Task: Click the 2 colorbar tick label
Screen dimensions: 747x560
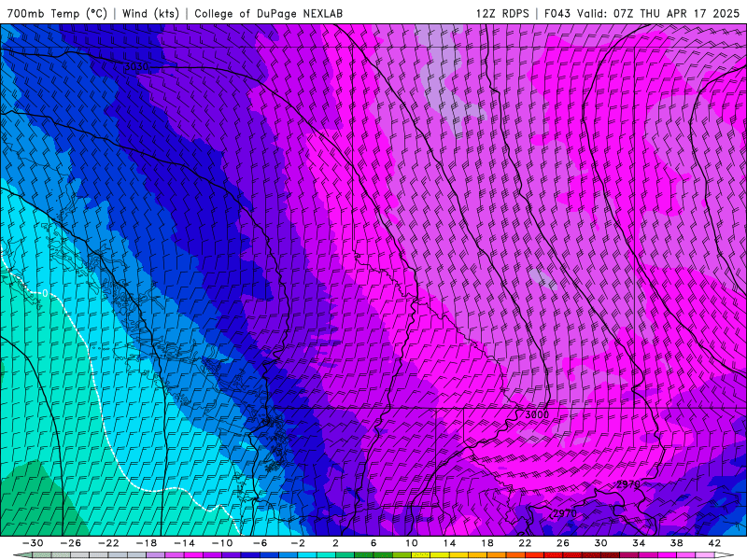Action: (x=335, y=543)
